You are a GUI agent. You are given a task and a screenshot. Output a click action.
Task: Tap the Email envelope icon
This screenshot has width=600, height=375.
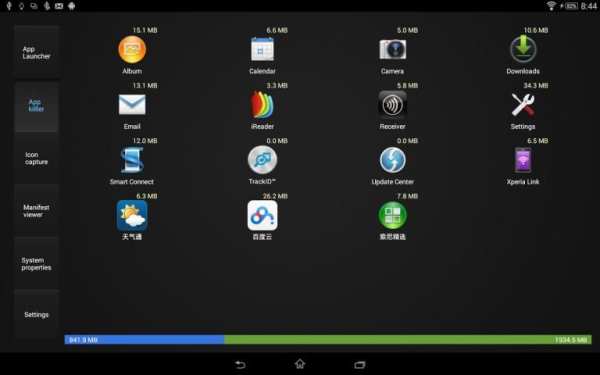coord(132,104)
